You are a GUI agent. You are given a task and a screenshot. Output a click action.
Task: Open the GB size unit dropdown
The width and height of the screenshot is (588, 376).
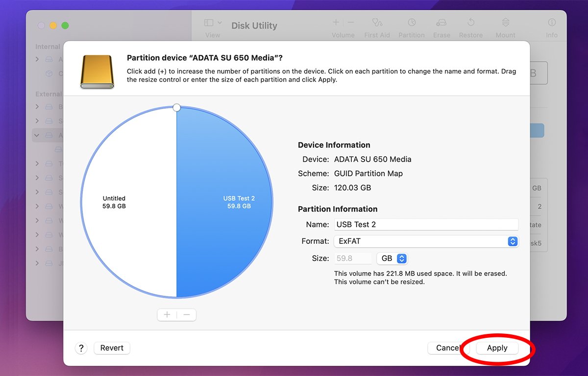(x=392, y=258)
